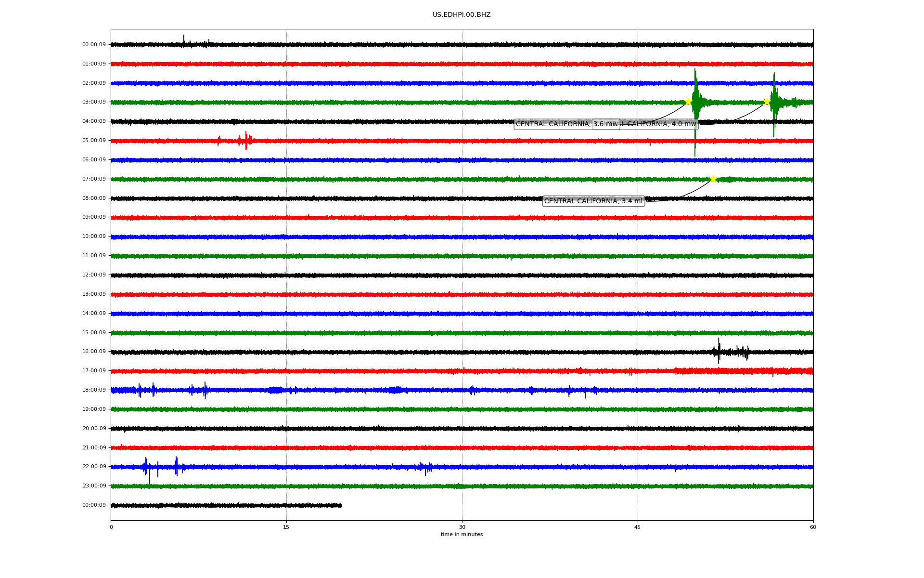Click the plot title US.EDHPI.00.BHZ
Image resolution: width=924 pixels, height=578 pixels.
462,15
